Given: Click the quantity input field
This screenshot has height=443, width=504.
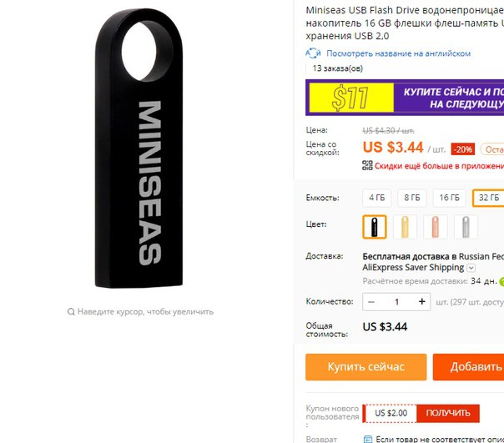Looking at the screenshot, I should pos(396,302).
